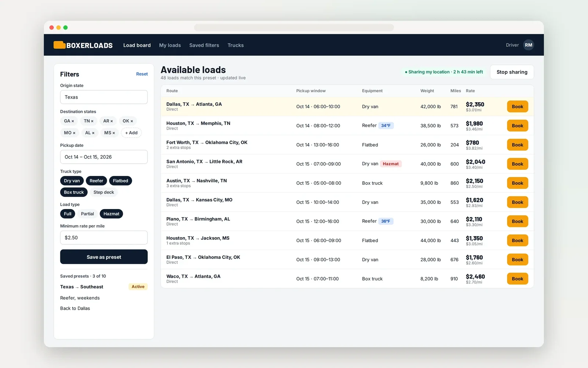588x368 pixels.
Task: Toggle the Full load type chip
Action: (x=68, y=214)
